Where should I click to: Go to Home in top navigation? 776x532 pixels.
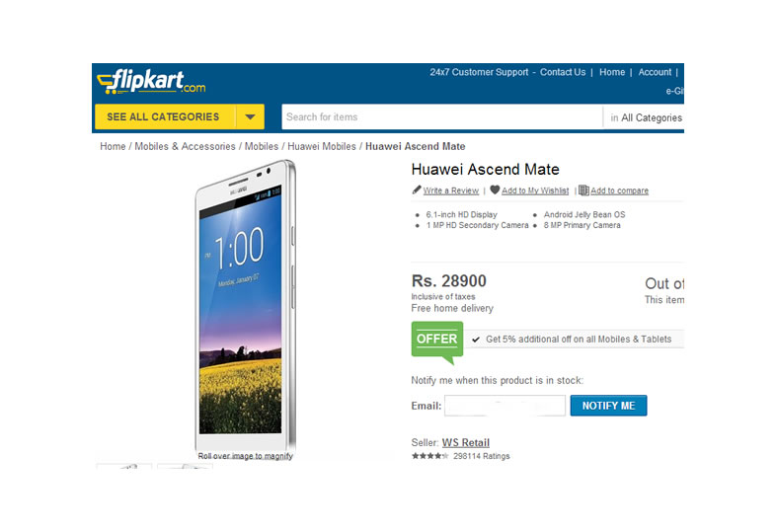tap(612, 72)
